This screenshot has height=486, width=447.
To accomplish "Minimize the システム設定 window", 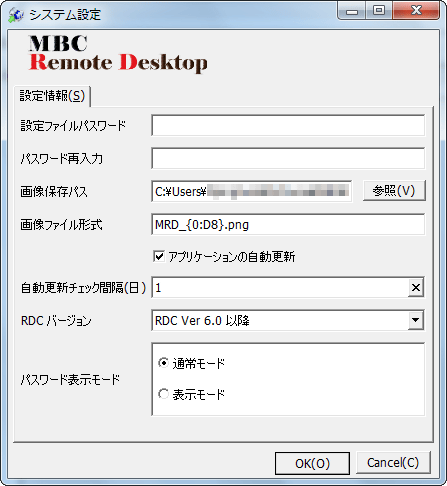I will coord(352,12).
